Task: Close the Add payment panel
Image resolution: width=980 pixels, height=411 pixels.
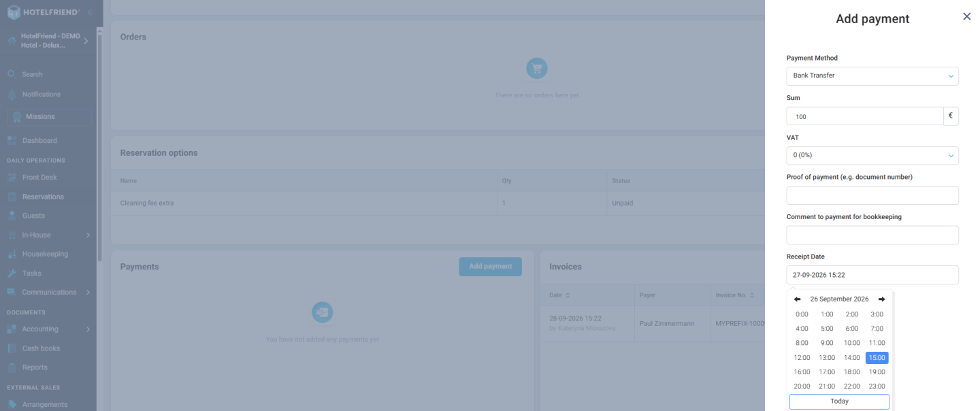Action: point(966,16)
